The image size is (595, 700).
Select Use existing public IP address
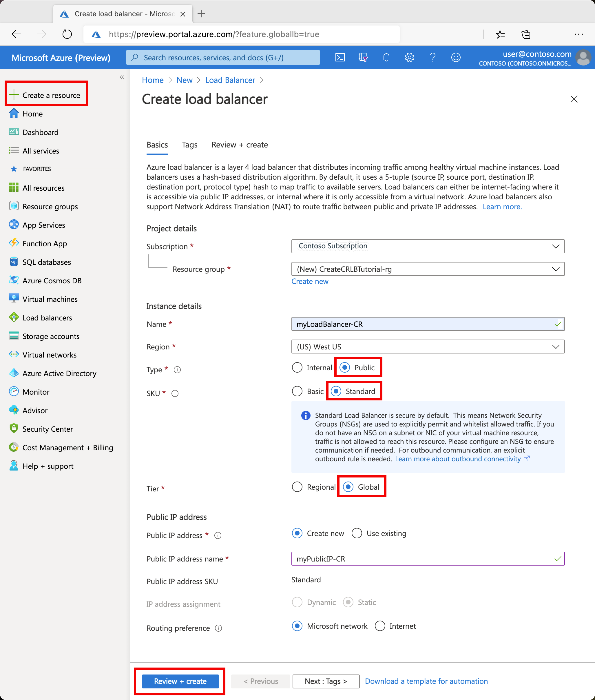click(357, 533)
